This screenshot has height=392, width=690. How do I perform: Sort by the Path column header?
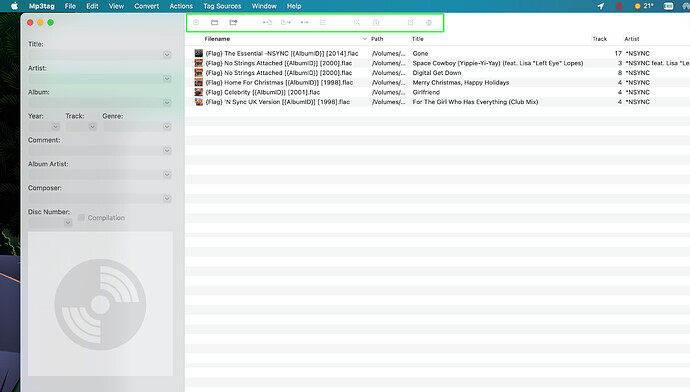[x=377, y=39]
